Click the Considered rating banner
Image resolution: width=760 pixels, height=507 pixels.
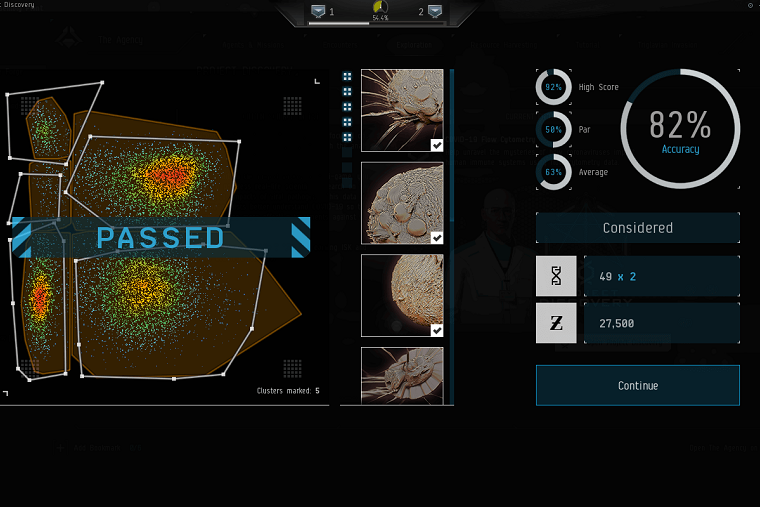point(637,228)
